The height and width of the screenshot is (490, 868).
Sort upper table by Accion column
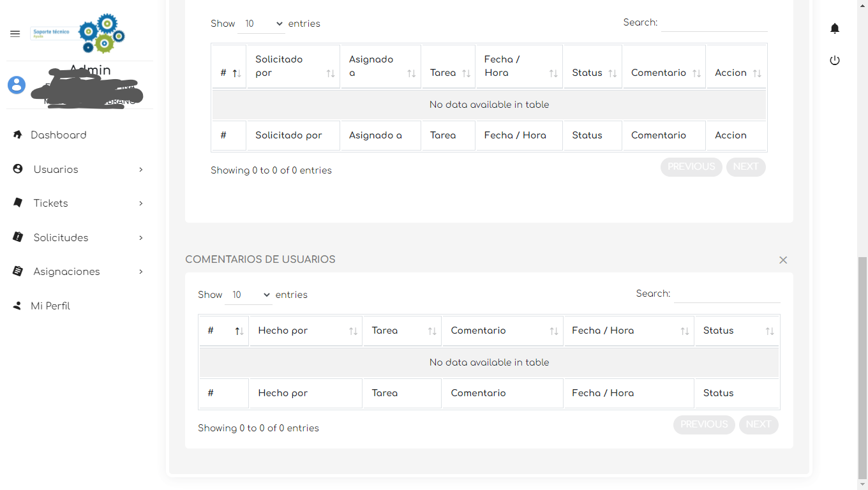pos(737,66)
